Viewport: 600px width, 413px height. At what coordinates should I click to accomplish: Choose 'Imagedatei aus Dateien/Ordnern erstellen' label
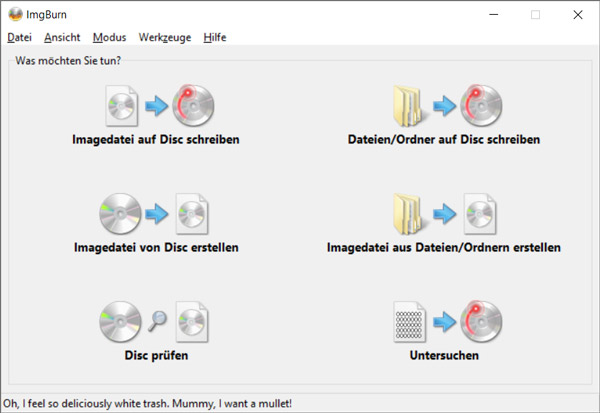tap(444, 247)
